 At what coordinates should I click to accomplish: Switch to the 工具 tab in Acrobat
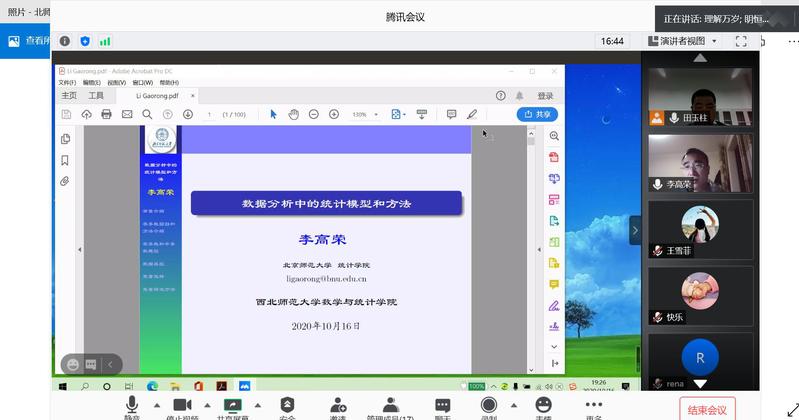[96, 96]
